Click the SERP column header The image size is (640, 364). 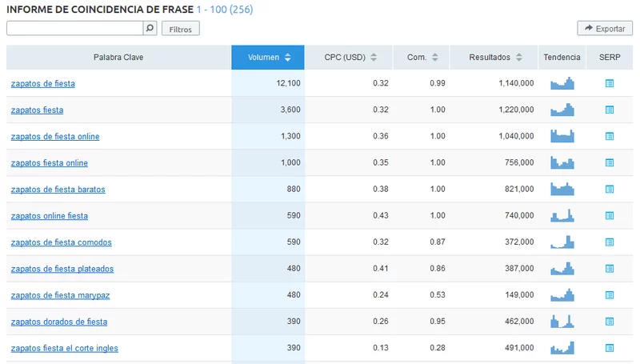pyautogui.click(x=610, y=57)
